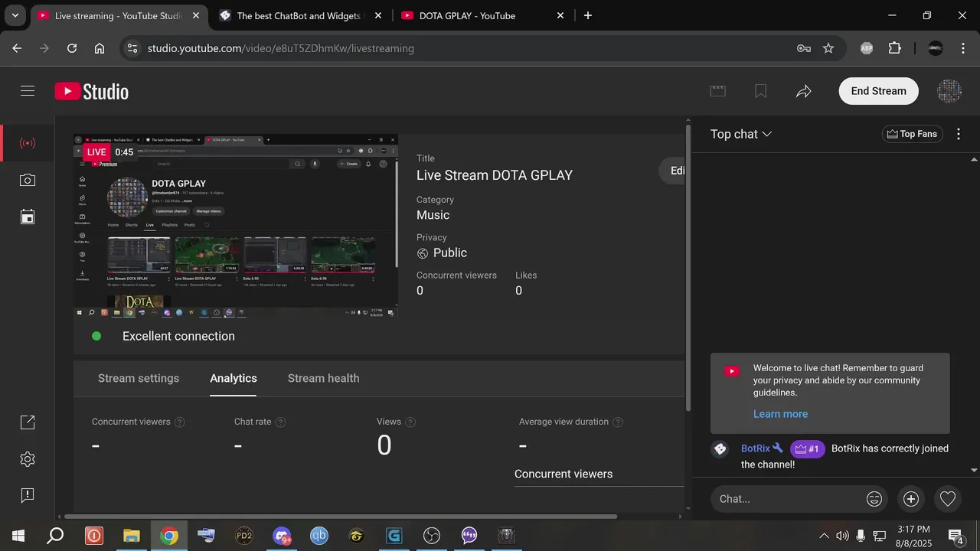Open File Explorer from the taskbar
This screenshot has width=980, height=551.
pyautogui.click(x=132, y=536)
